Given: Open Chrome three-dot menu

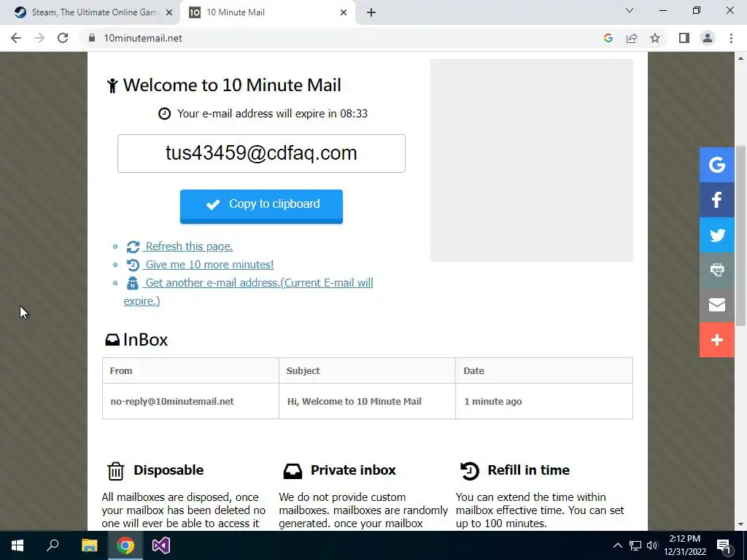Looking at the screenshot, I should (731, 38).
